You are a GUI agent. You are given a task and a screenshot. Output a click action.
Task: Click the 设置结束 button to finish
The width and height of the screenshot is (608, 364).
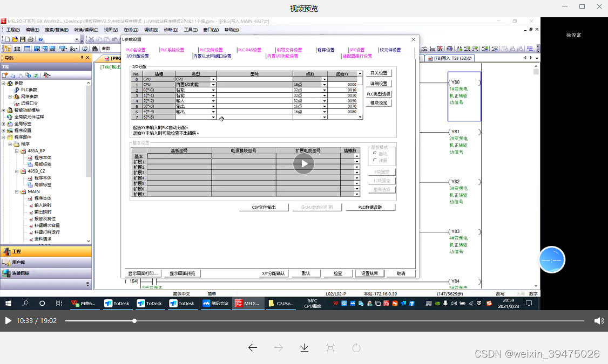369,273
